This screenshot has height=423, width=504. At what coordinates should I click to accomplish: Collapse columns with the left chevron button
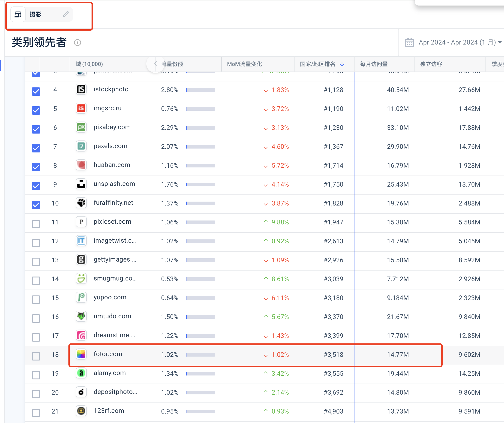pyautogui.click(x=155, y=64)
